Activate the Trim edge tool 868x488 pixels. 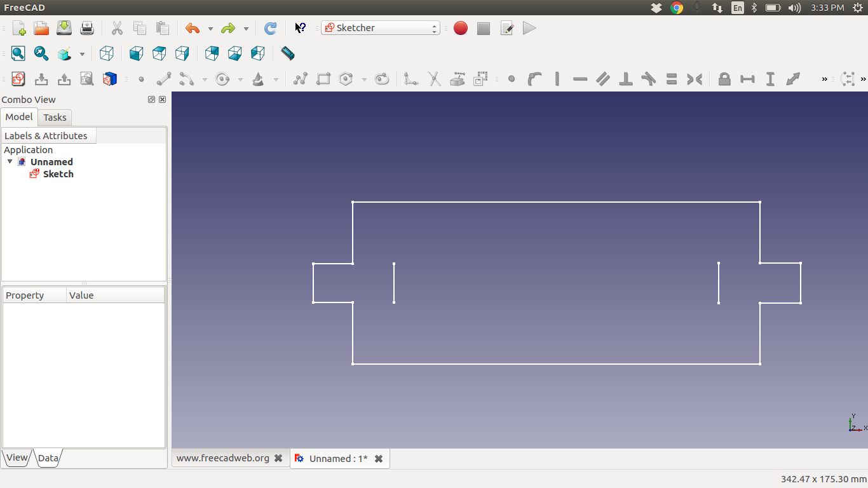click(x=433, y=79)
